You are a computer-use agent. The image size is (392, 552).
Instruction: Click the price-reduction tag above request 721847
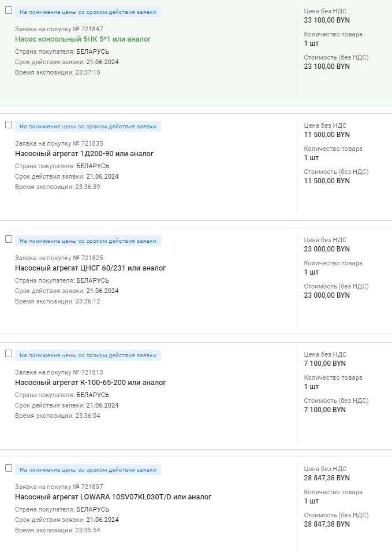[88, 12]
